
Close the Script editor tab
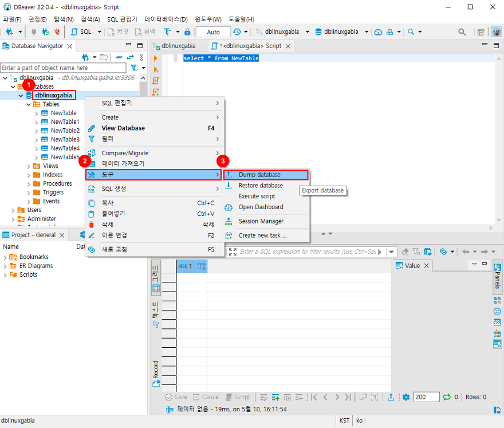click(x=288, y=46)
